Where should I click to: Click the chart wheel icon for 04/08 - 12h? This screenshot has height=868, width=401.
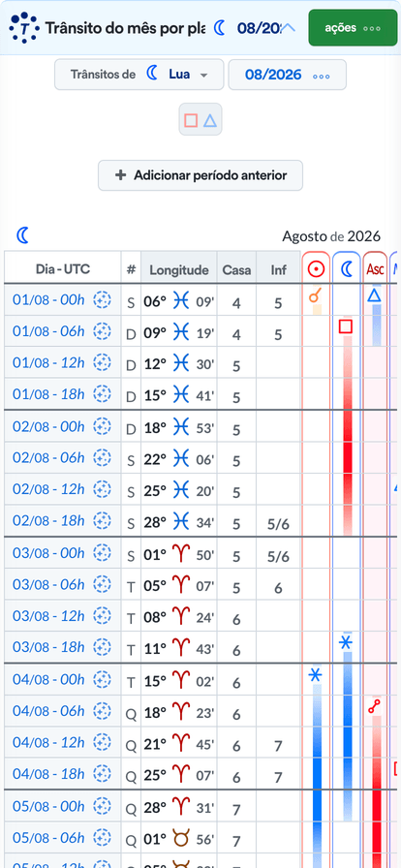tap(102, 742)
